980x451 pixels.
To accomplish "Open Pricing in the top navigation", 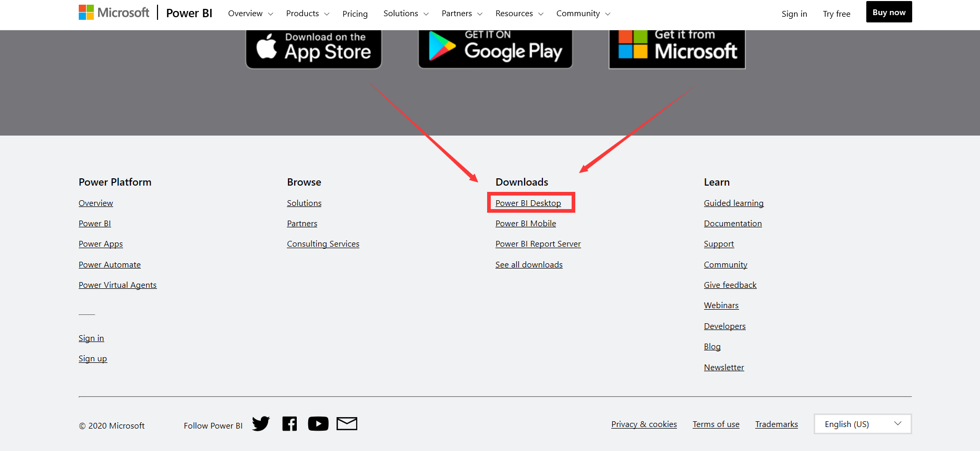I will click(355, 14).
